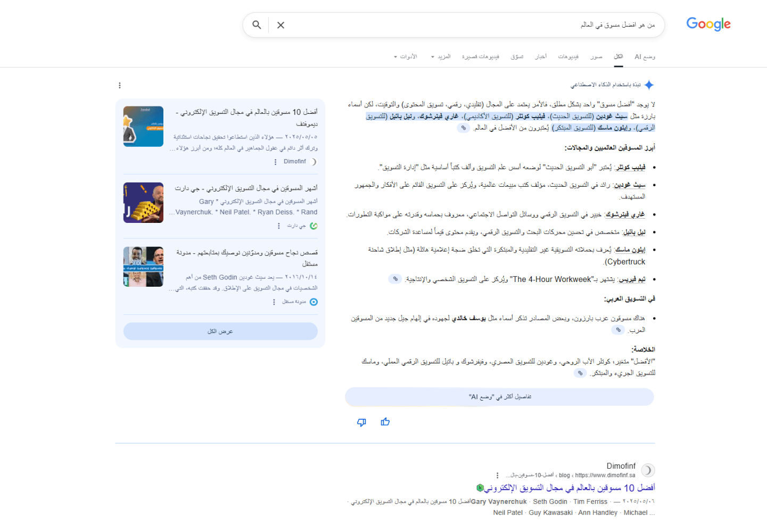
Task: Click the search magnifier icon
Action: pyautogui.click(x=256, y=24)
